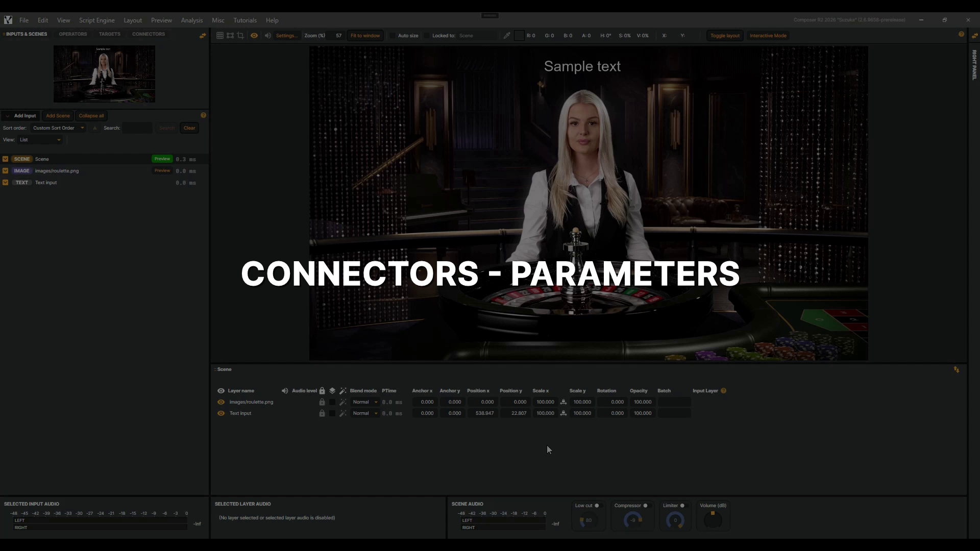Click the bounding-box frame icon in preview toolbar

[x=230, y=36]
